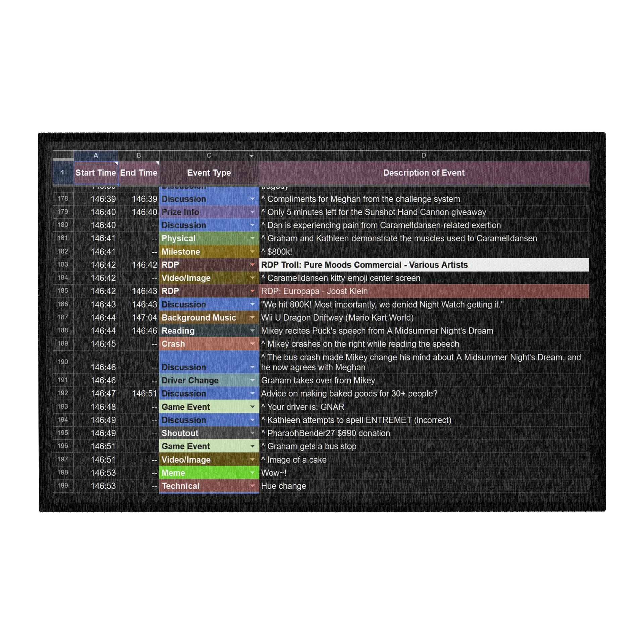Select row number 190
Screen dimensions: 644x644
tap(63, 362)
